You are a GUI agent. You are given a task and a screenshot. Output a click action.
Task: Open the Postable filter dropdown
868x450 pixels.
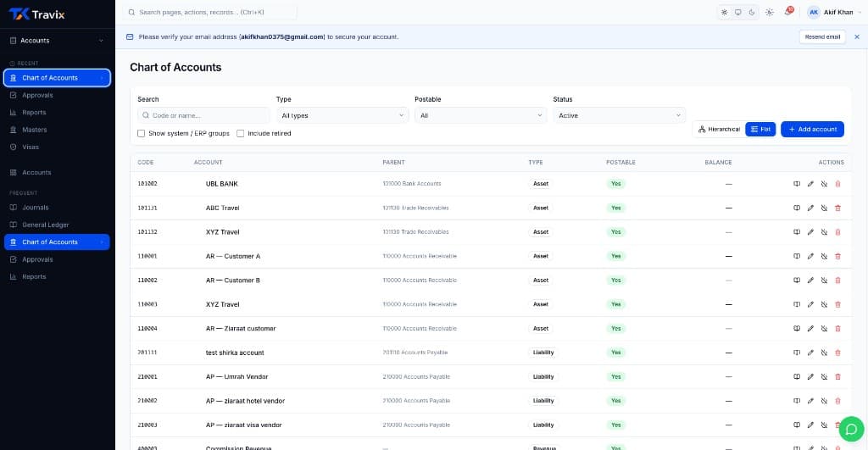tap(481, 116)
